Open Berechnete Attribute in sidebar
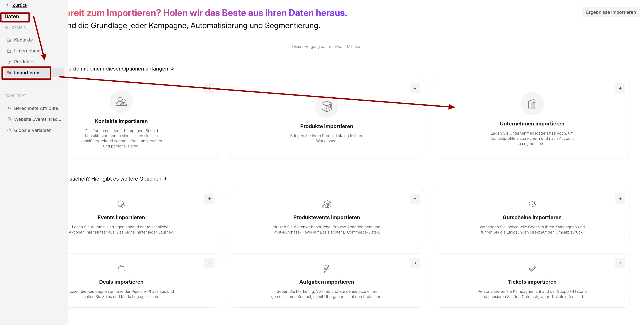Screen dimensions: 644x325 [36, 108]
